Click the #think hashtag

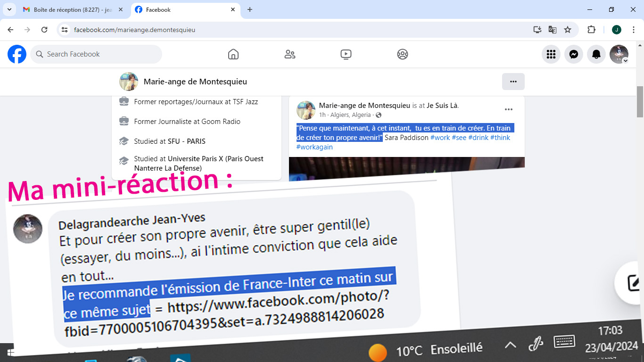pyautogui.click(x=500, y=138)
